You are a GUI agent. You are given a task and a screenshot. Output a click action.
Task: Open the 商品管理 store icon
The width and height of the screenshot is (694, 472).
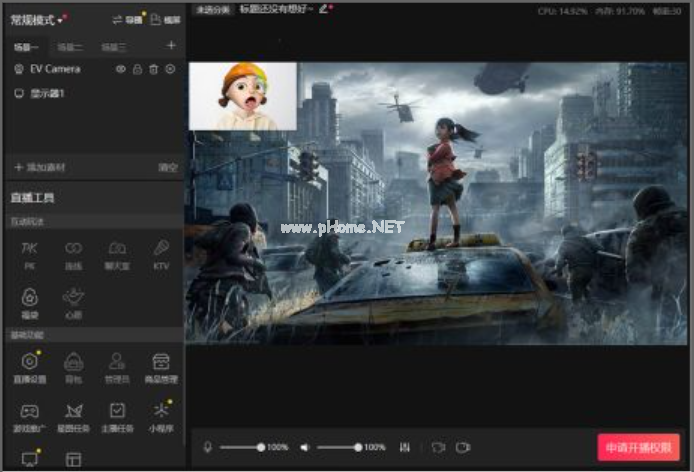(x=160, y=362)
